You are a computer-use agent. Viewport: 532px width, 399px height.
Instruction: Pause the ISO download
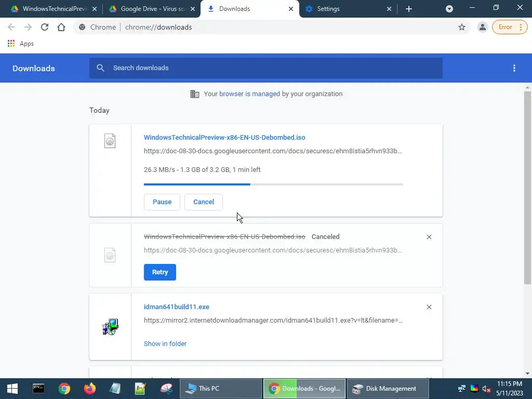point(162,202)
